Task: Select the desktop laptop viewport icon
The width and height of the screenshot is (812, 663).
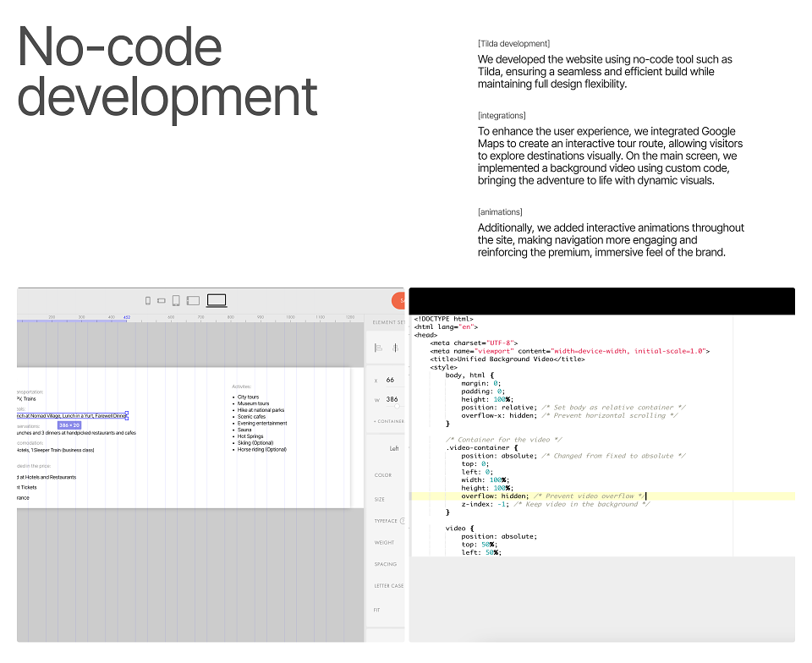Action: point(217,301)
